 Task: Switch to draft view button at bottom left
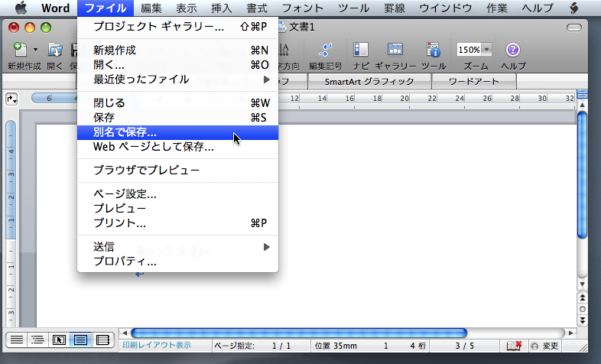pos(15,340)
